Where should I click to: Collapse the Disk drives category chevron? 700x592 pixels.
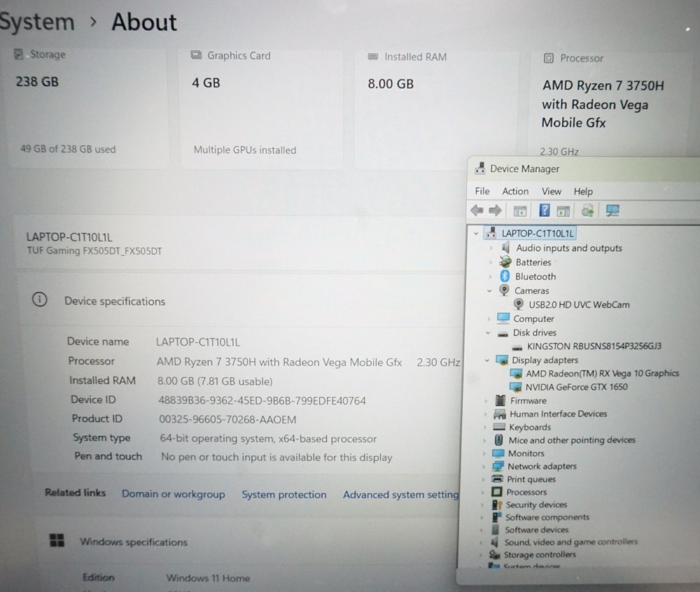(488, 333)
